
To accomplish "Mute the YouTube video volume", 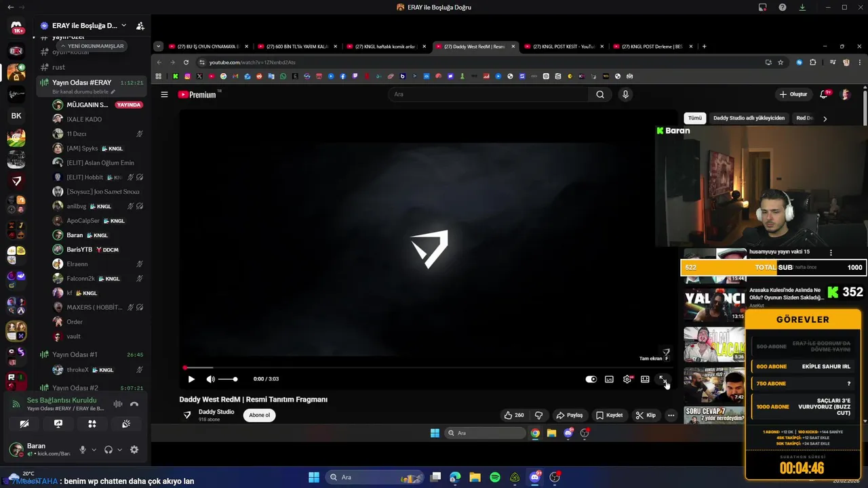I will (x=210, y=379).
